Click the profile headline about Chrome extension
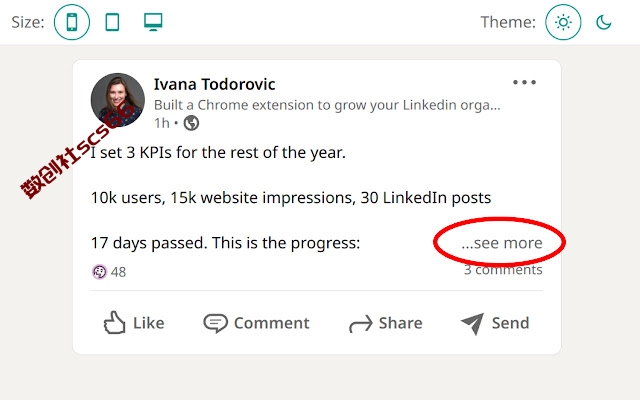The width and height of the screenshot is (640, 400). coord(327,105)
